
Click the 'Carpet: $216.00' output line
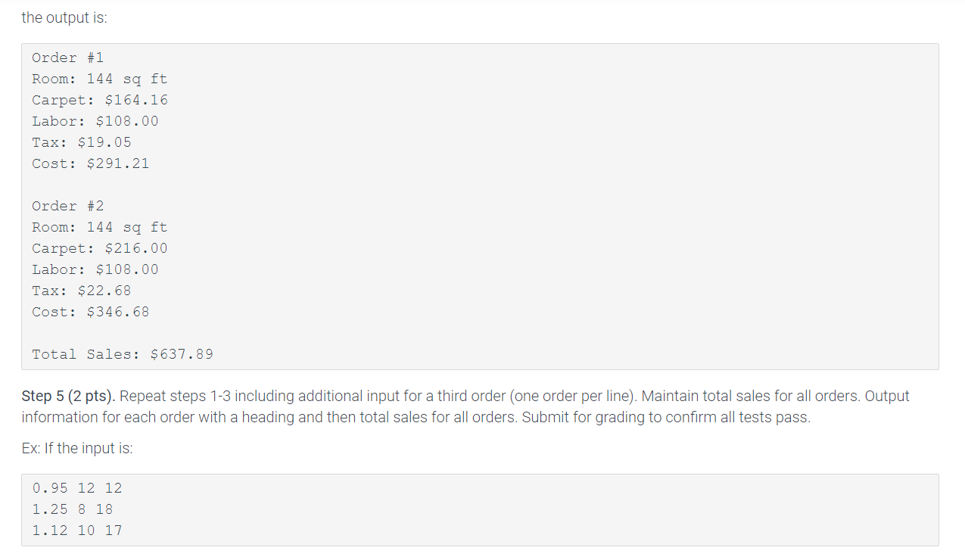point(100,249)
